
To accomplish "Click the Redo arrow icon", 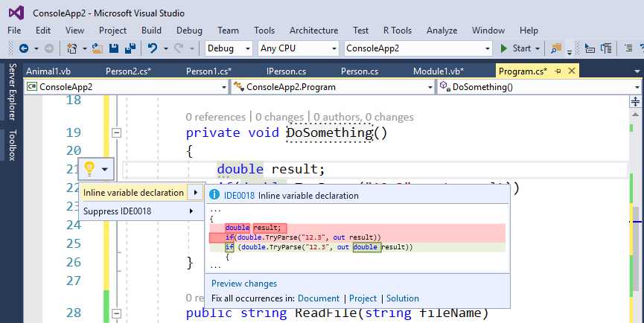I will [x=179, y=48].
